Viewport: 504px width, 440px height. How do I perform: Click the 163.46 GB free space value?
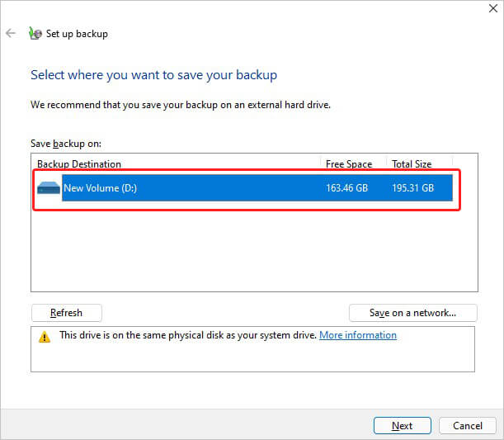(x=346, y=188)
